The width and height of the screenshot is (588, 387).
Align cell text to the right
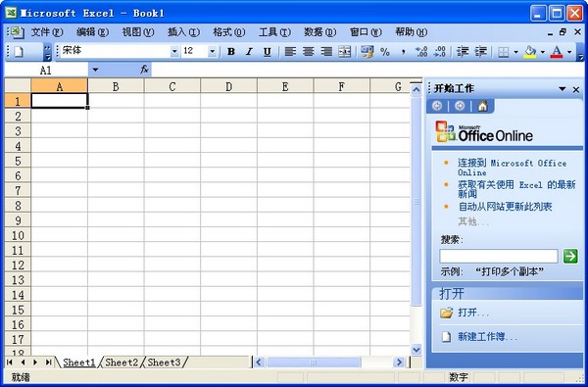326,52
